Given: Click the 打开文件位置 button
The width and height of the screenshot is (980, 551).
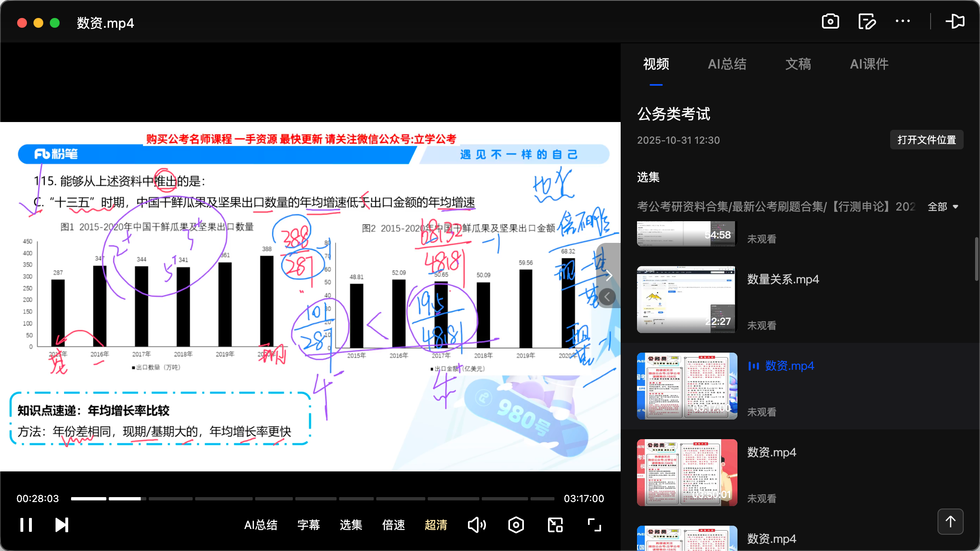Looking at the screenshot, I should point(927,140).
